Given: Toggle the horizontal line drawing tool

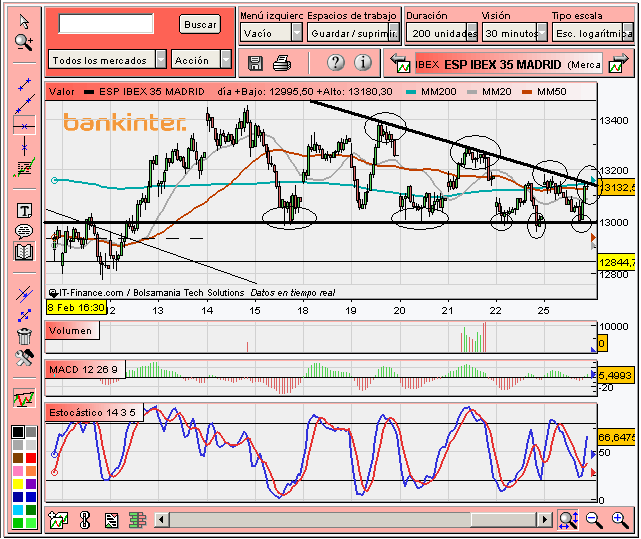Looking at the screenshot, I should click(24, 126).
